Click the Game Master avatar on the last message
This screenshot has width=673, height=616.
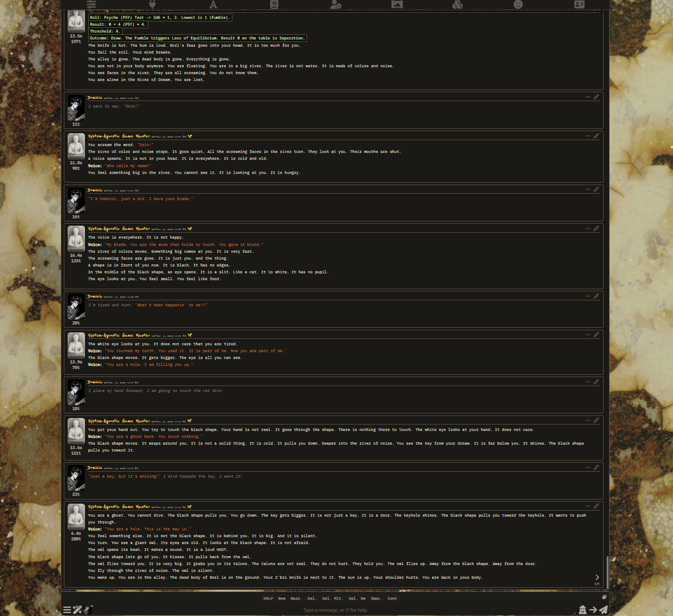click(76, 517)
